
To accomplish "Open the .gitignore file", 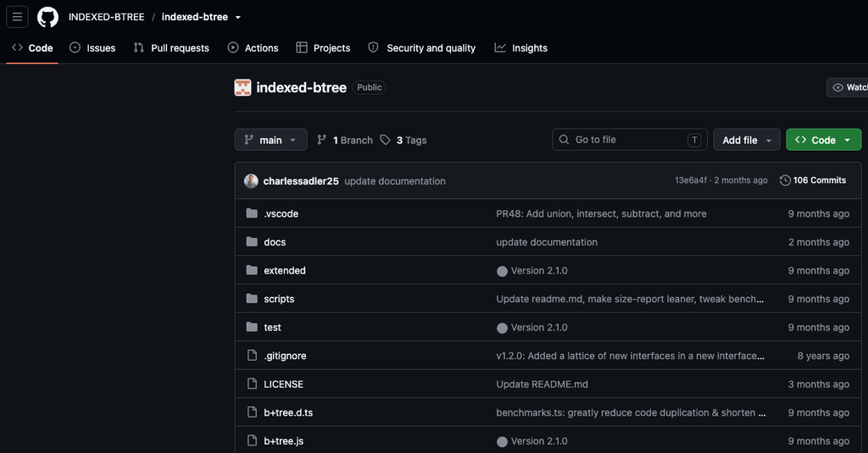I will [x=285, y=356].
